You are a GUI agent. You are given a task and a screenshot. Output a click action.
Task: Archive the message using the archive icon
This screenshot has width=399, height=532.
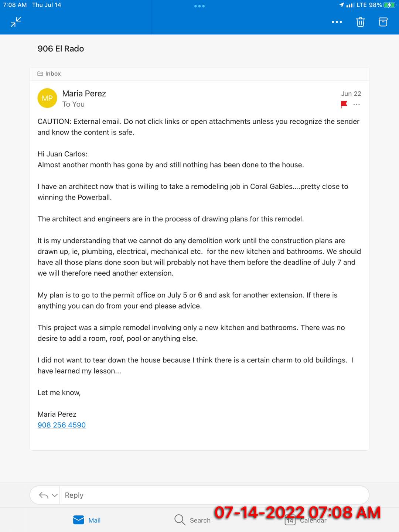(383, 22)
